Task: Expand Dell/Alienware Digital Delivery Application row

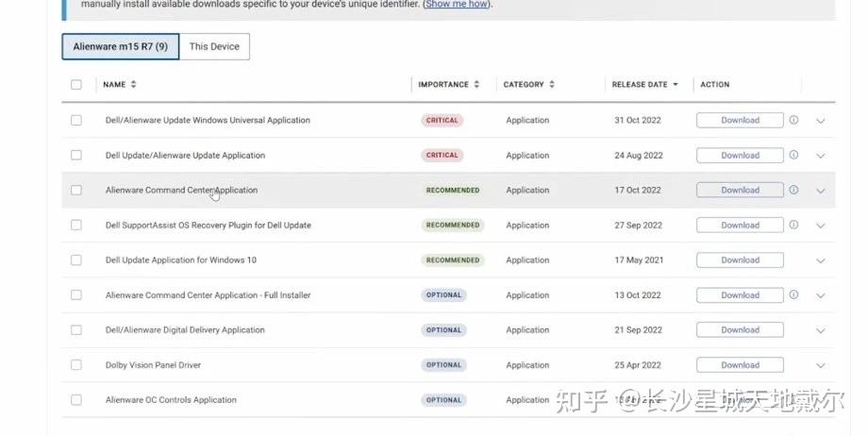Action: point(820,330)
